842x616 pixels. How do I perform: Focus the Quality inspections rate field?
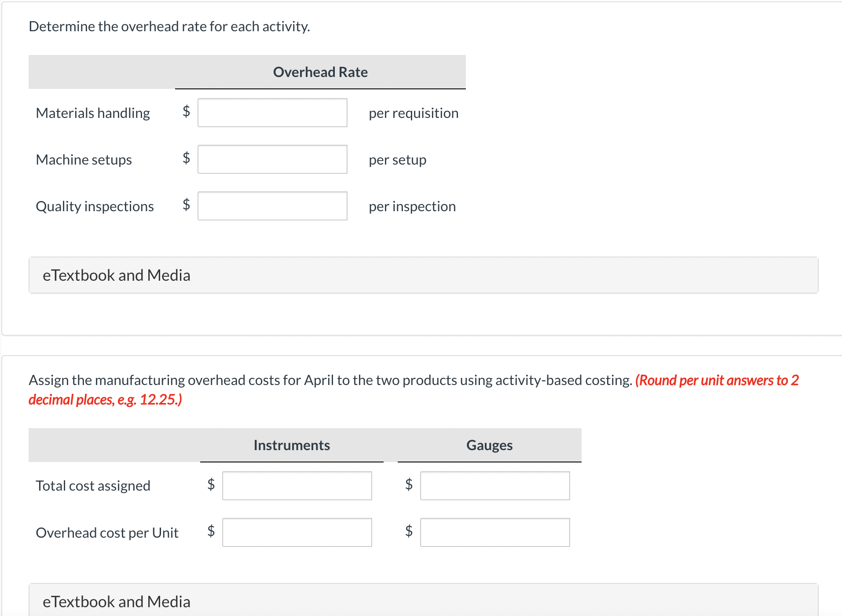point(272,206)
